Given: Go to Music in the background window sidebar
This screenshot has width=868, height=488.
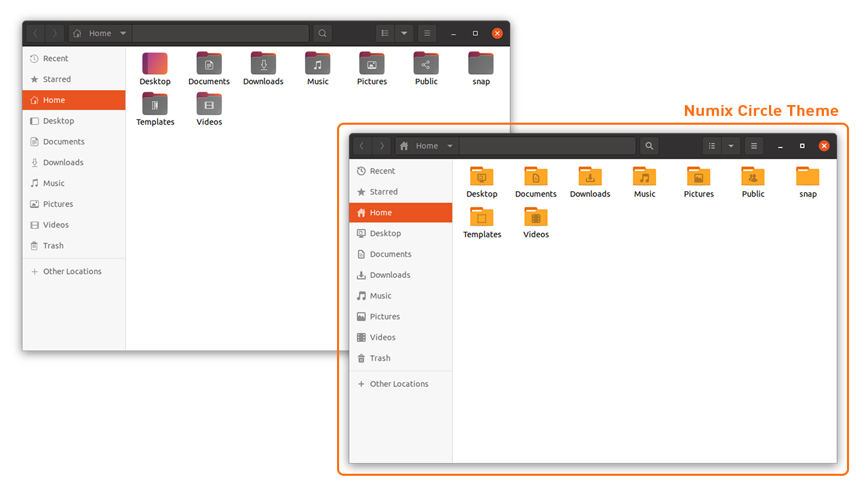Looking at the screenshot, I should coord(74,183).
